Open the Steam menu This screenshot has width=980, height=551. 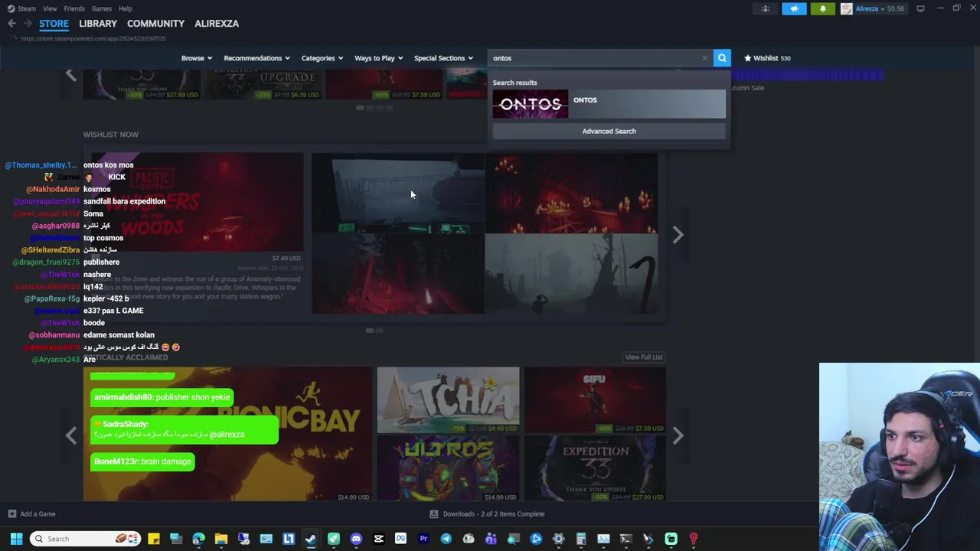tap(26, 8)
